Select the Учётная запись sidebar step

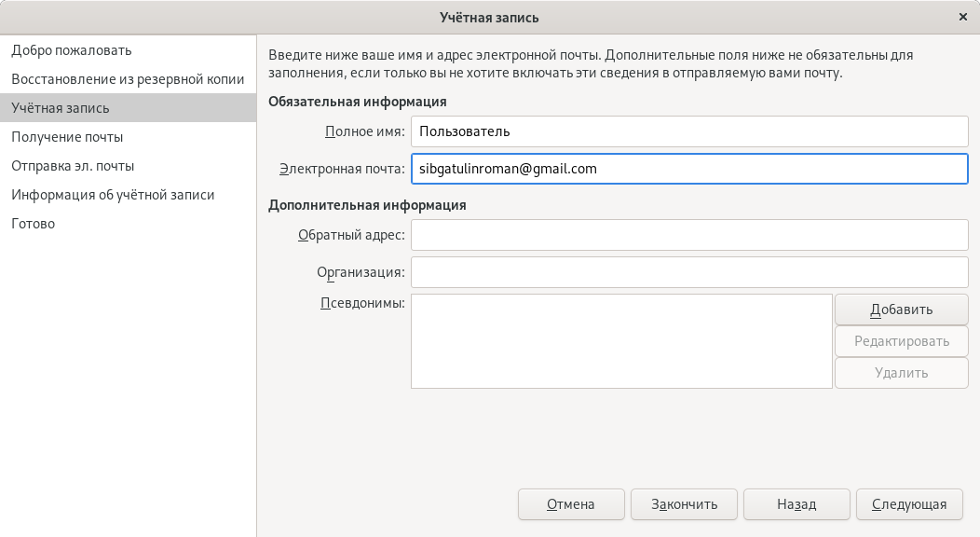[x=129, y=107]
